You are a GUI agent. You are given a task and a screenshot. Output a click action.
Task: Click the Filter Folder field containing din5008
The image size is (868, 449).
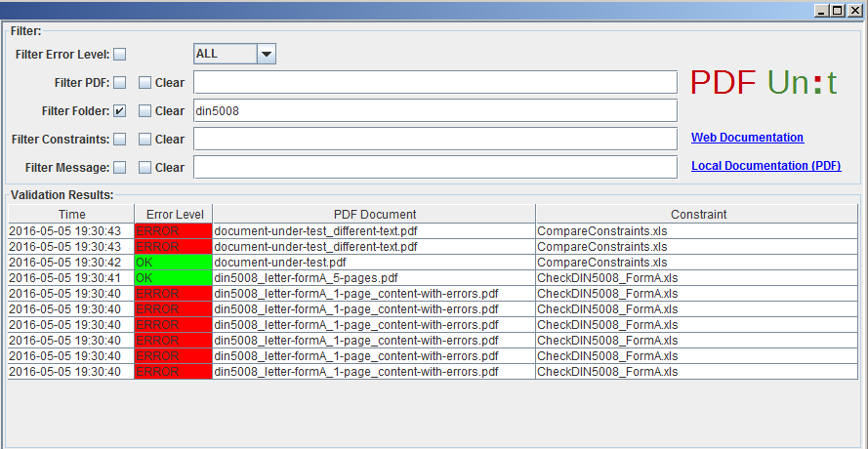click(x=435, y=110)
